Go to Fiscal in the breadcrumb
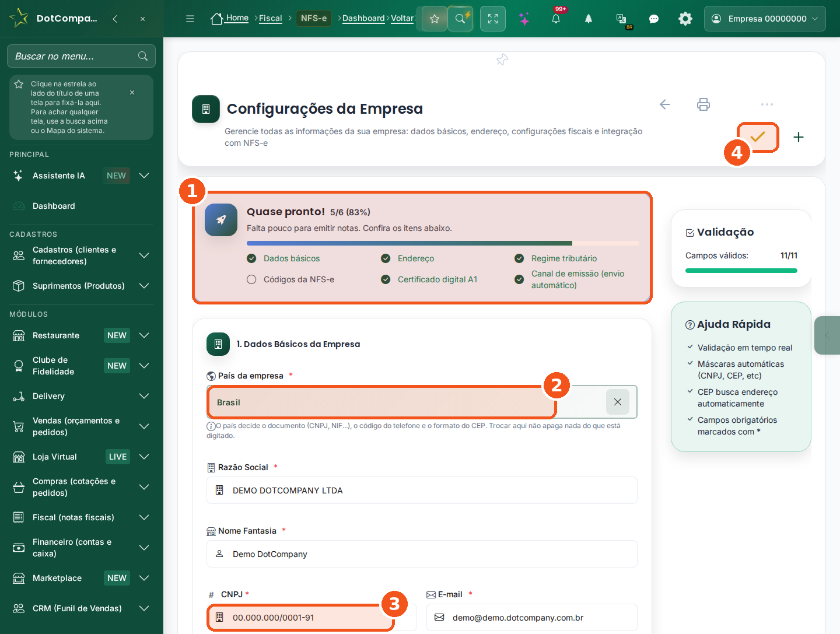 point(271,19)
